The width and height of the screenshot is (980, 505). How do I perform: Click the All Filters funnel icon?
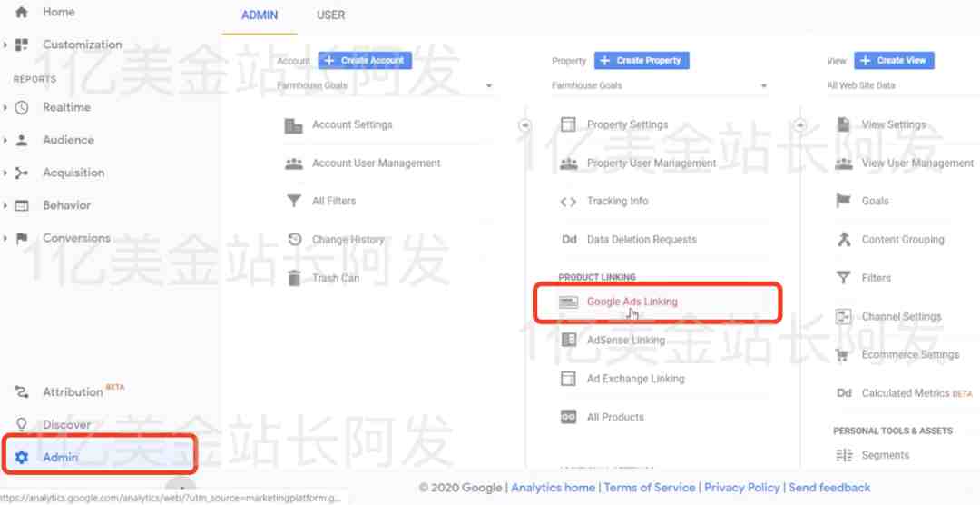coord(294,202)
